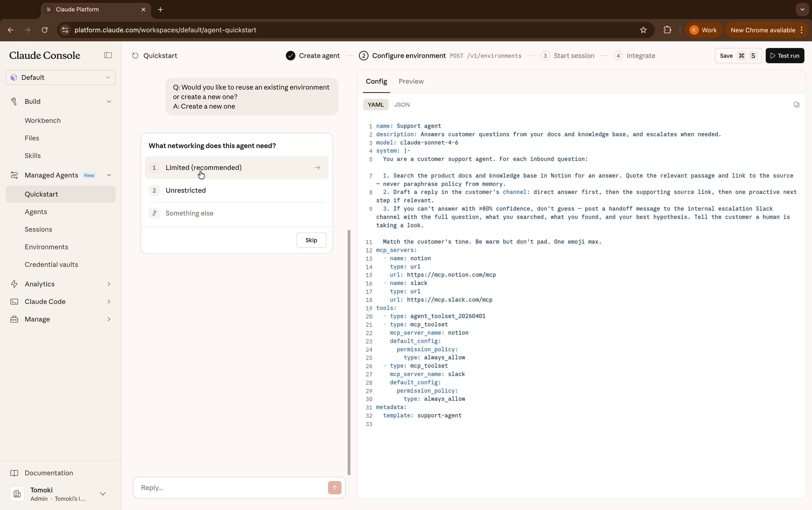Screen dimensions: 812x510
Task: Select Limited (recommended) networking
Action: click(236, 168)
